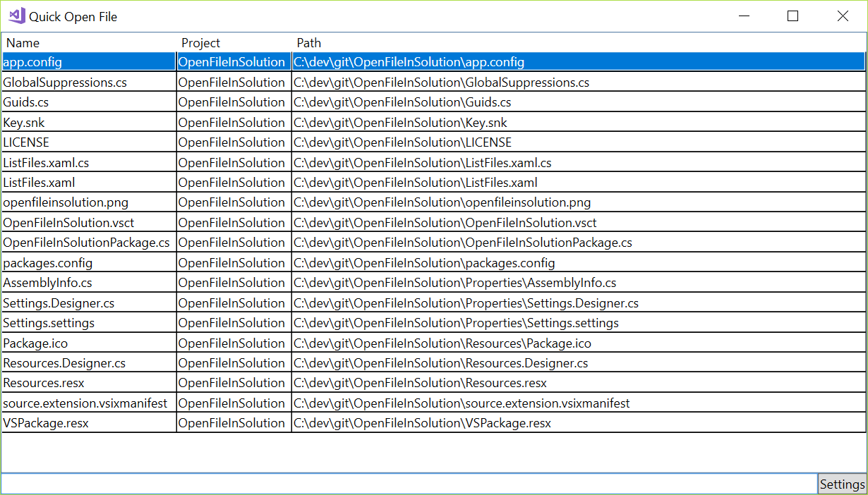Click the Quick Open File application icon
Viewport: 868px width, 495px height.
[16, 16]
